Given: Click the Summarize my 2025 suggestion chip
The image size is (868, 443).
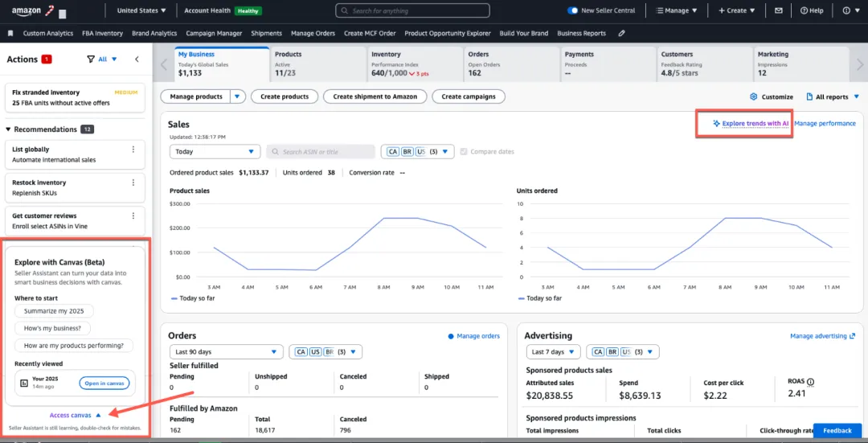Looking at the screenshot, I should point(54,311).
